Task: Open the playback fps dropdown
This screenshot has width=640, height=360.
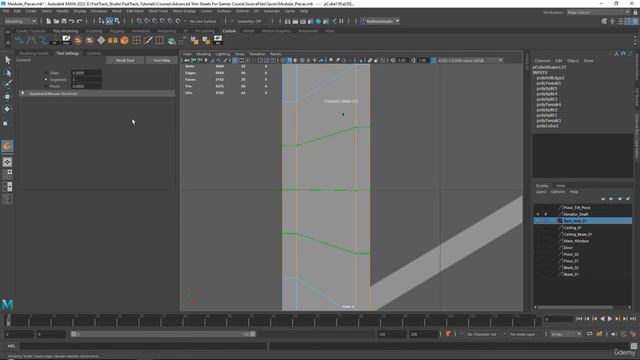Action: [x=566, y=334]
